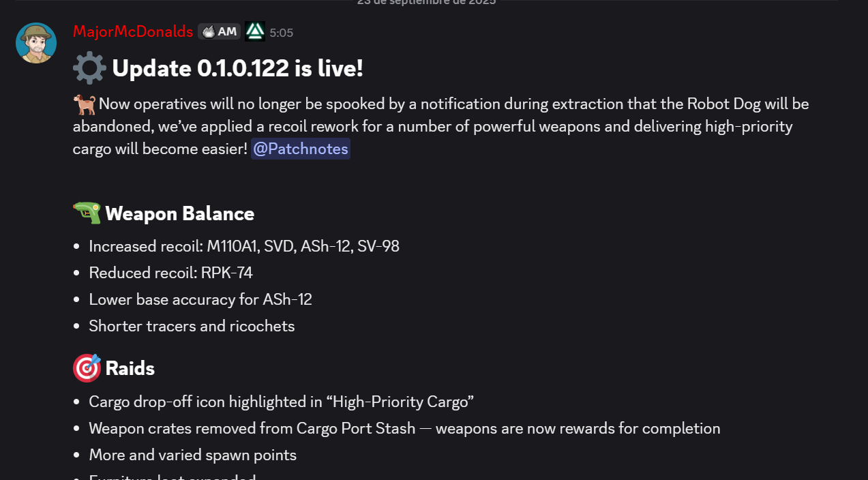Click the cat icon inside the AM tag
This screenshot has width=868, height=480.
209,31
